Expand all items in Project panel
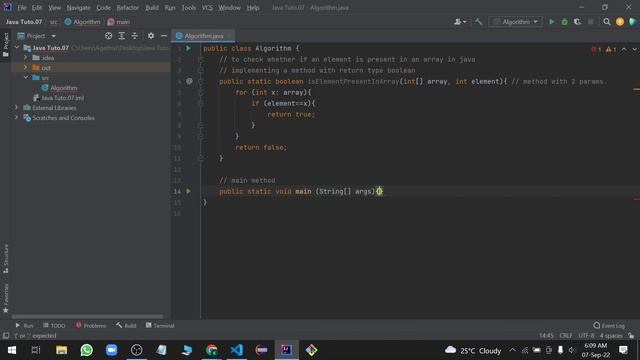 (x=122, y=36)
